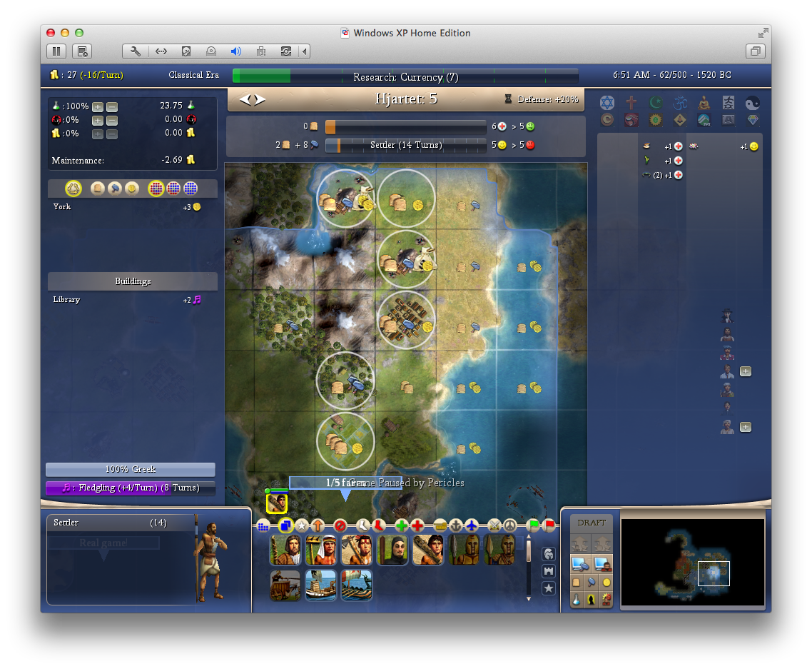Viewport: 812px width, 669px height.
Task: Click the red plus icon
Action: (417, 526)
